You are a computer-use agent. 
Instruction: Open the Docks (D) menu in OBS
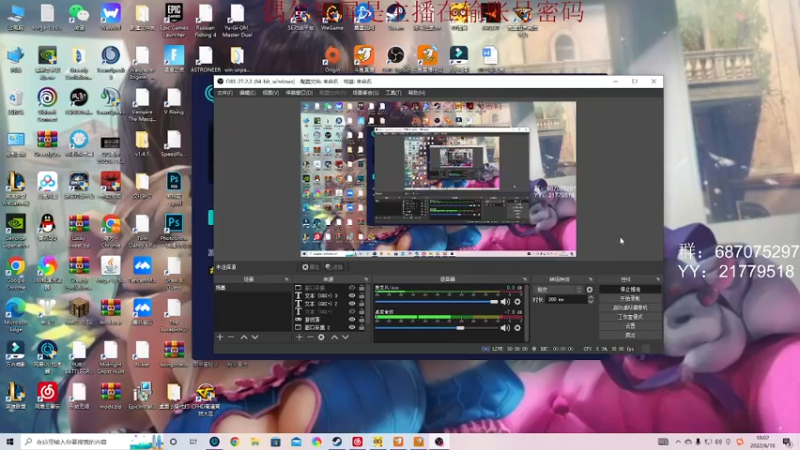click(299, 93)
